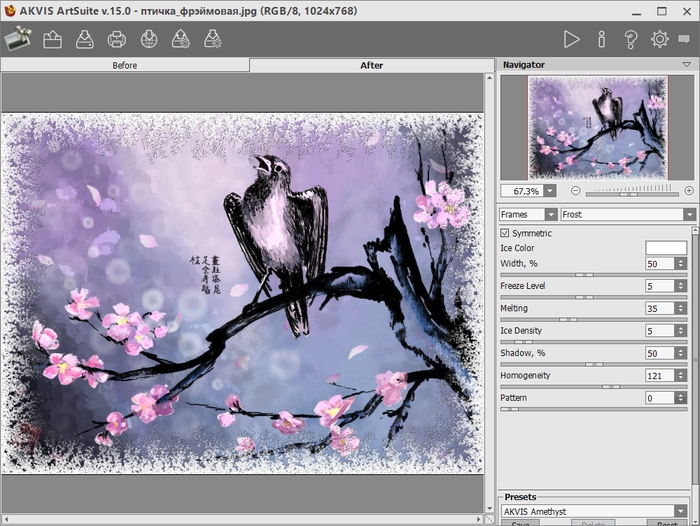
Task: Pick the Ice Color swatch
Action: pyautogui.click(x=666, y=248)
